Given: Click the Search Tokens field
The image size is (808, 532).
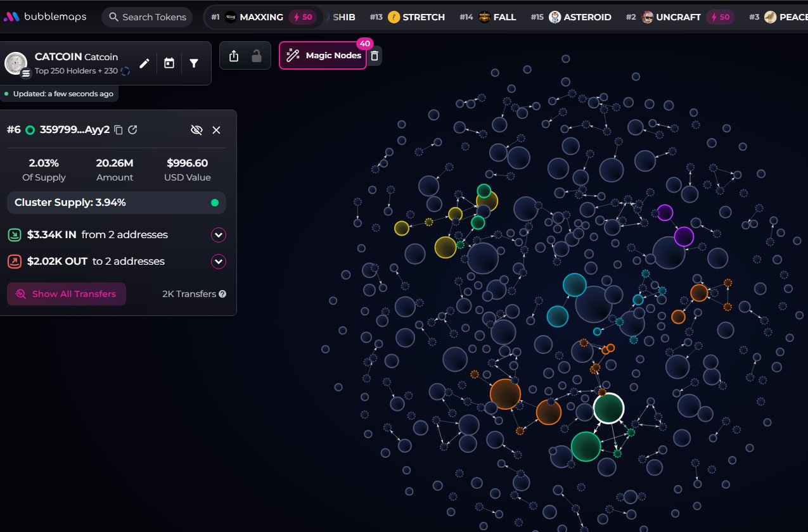Looking at the screenshot, I should pyautogui.click(x=147, y=17).
